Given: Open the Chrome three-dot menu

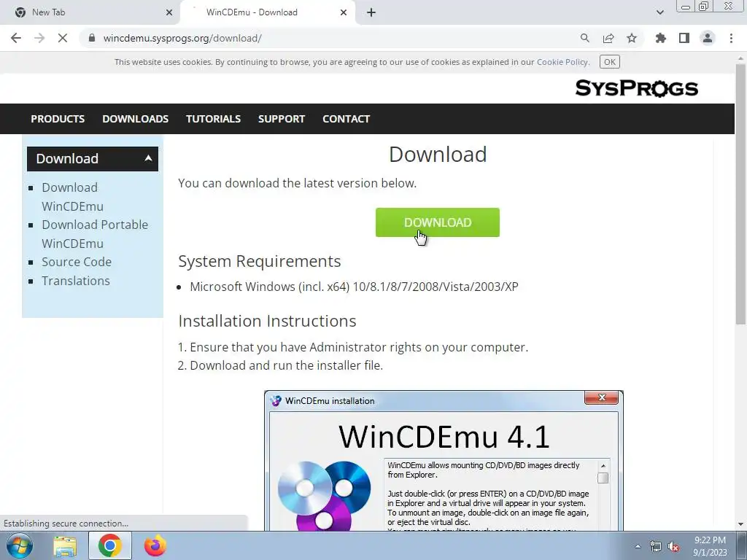Looking at the screenshot, I should tap(731, 38).
